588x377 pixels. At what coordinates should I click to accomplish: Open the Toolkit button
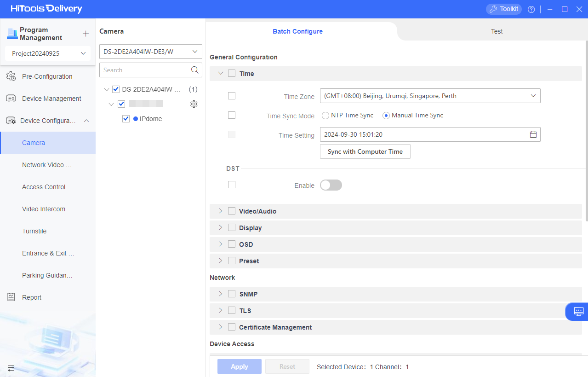tap(503, 9)
